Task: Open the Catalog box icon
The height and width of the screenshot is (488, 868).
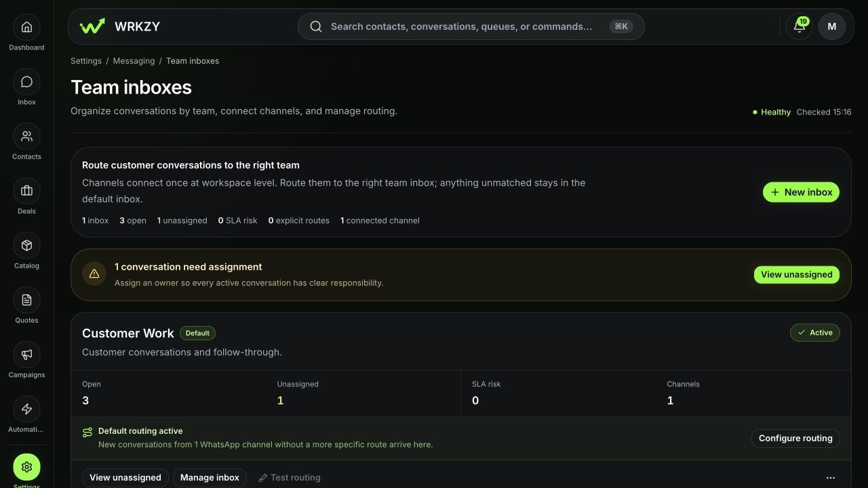Action: [26, 245]
